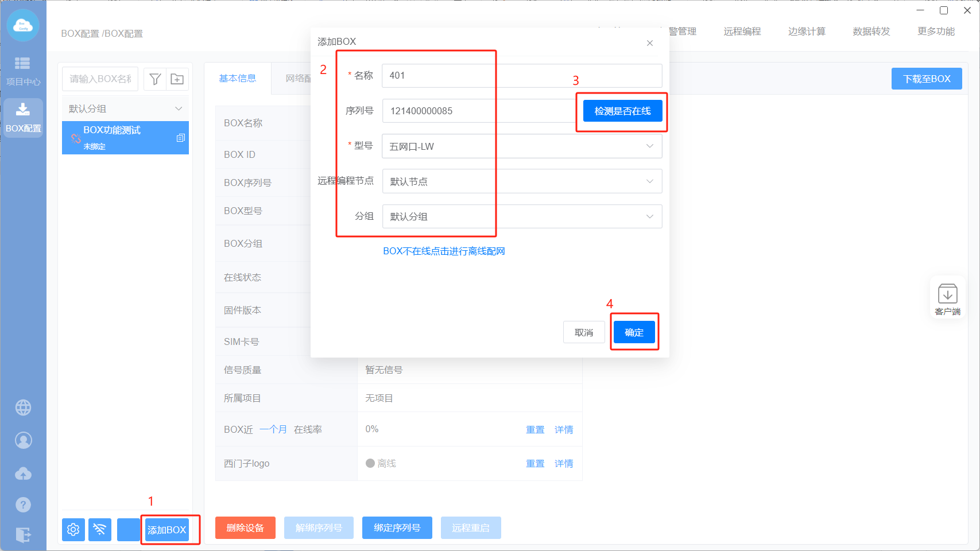Image resolution: width=980 pixels, height=551 pixels.
Task: Switch to 基本信息 tab
Action: [x=237, y=79]
